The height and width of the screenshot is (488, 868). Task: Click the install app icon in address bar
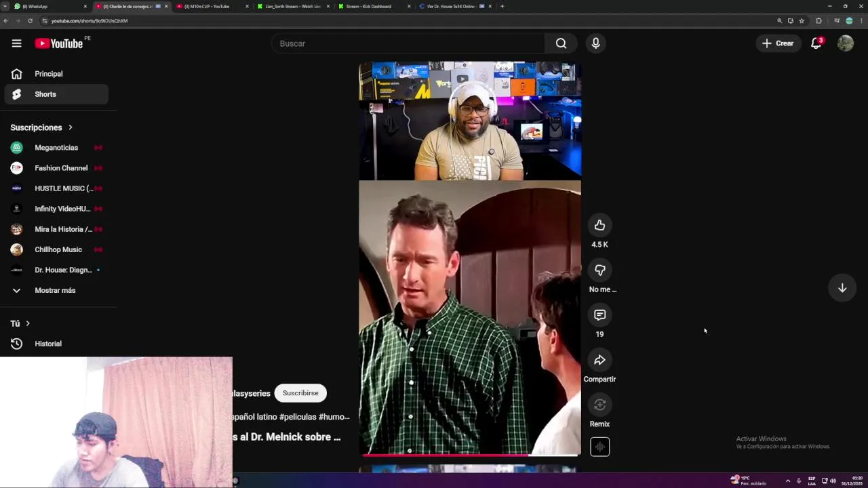coord(791,21)
